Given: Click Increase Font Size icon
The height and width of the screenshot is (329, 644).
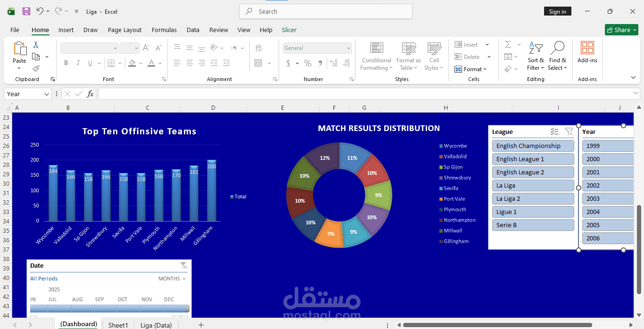Looking at the screenshot, I should coord(147,48).
